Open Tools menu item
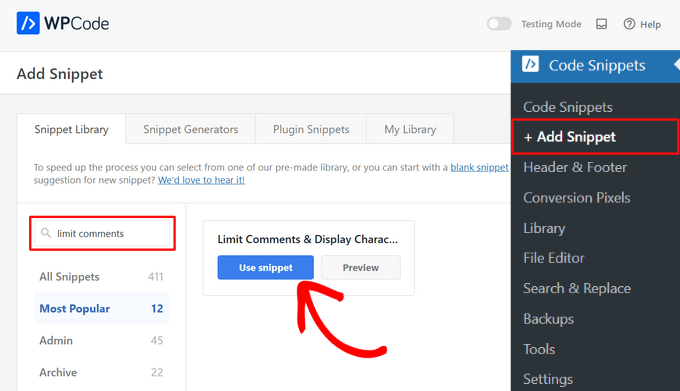 (539, 349)
